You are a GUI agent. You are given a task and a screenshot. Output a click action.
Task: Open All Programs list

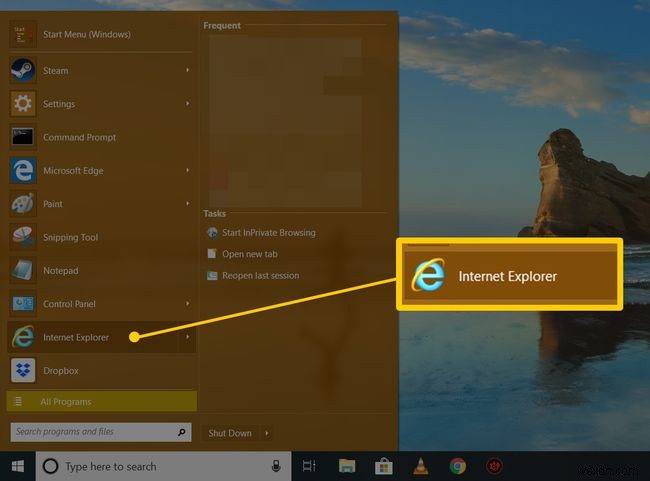[102, 401]
